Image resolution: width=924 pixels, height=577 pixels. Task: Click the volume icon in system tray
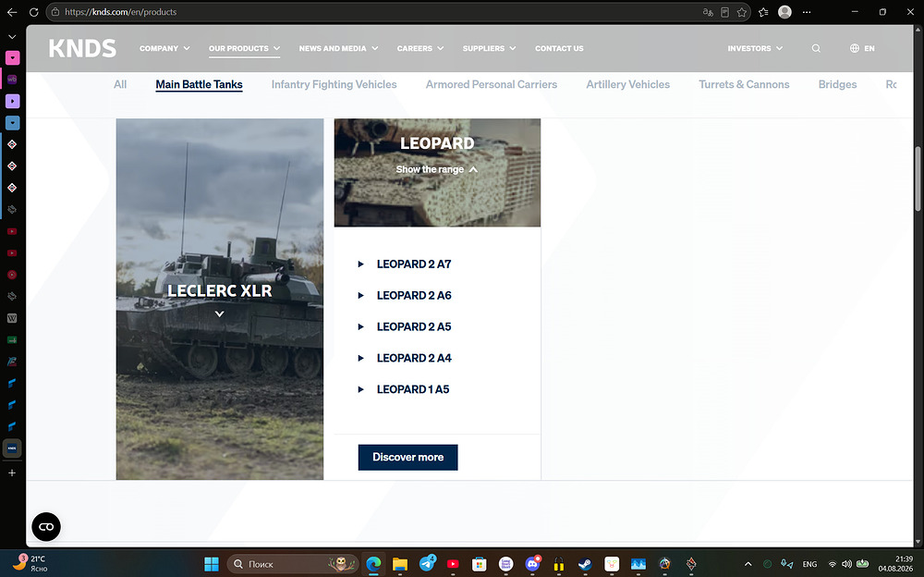[846, 564]
